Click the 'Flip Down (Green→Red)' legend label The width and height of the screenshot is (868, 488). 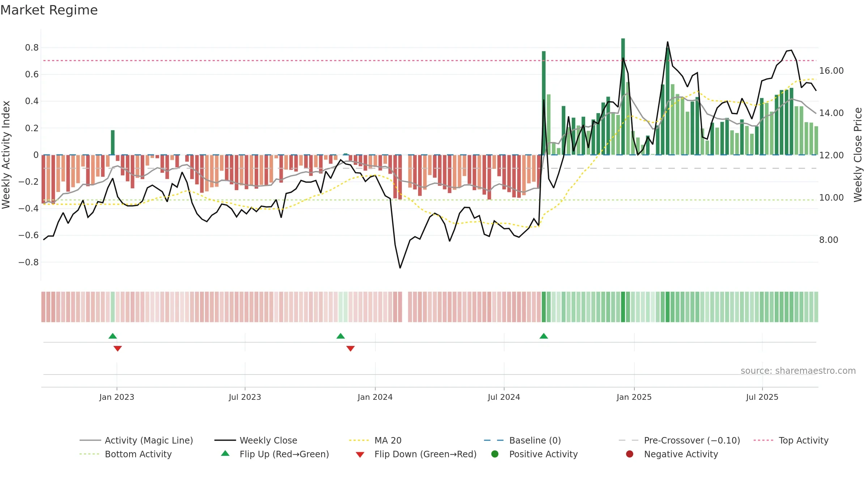point(425,454)
